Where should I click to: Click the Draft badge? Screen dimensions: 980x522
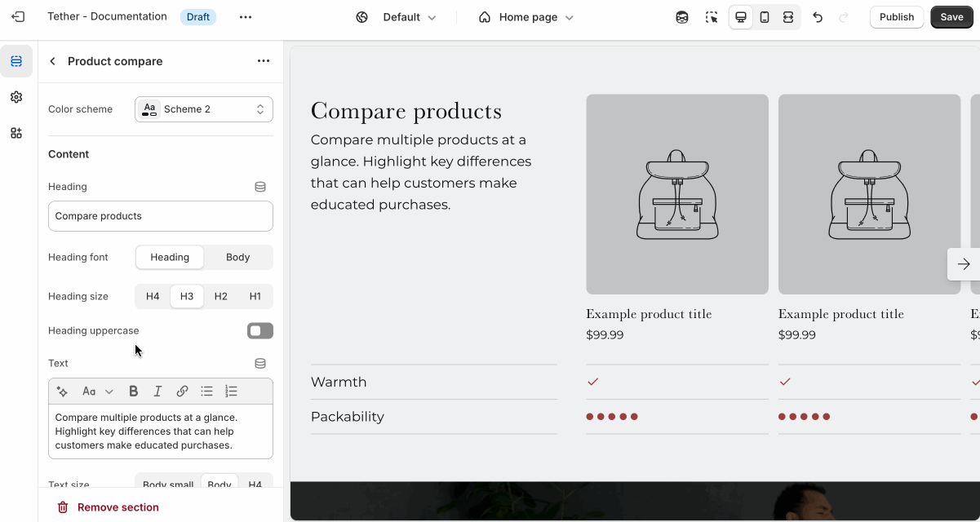198,17
